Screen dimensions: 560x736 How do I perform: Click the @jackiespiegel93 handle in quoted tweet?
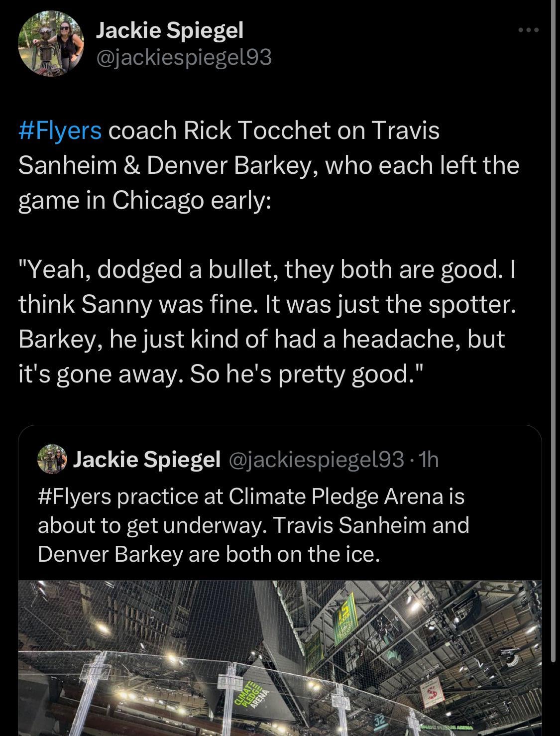click(316, 459)
